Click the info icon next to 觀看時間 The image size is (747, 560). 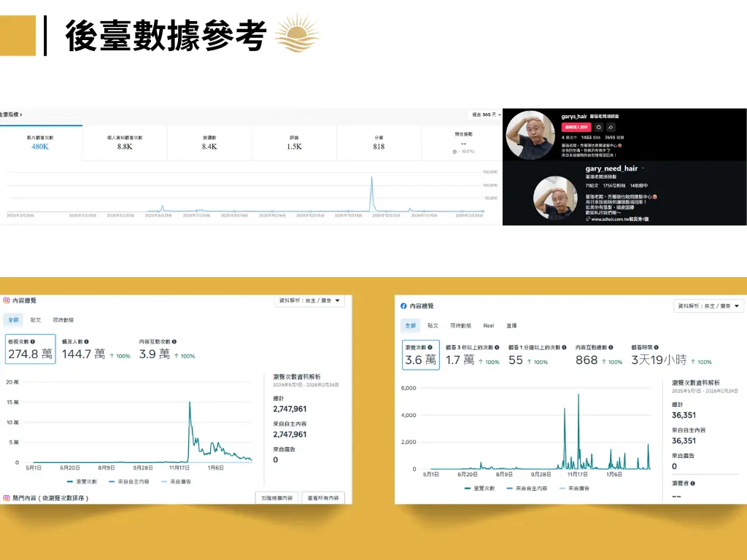click(657, 348)
